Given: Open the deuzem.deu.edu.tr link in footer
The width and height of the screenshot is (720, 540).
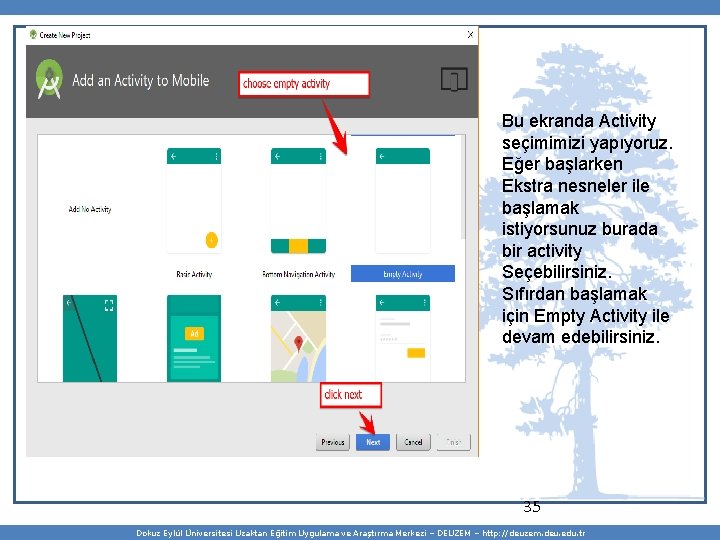Looking at the screenshot, I should pyautogui.click(x=534, y=533).
